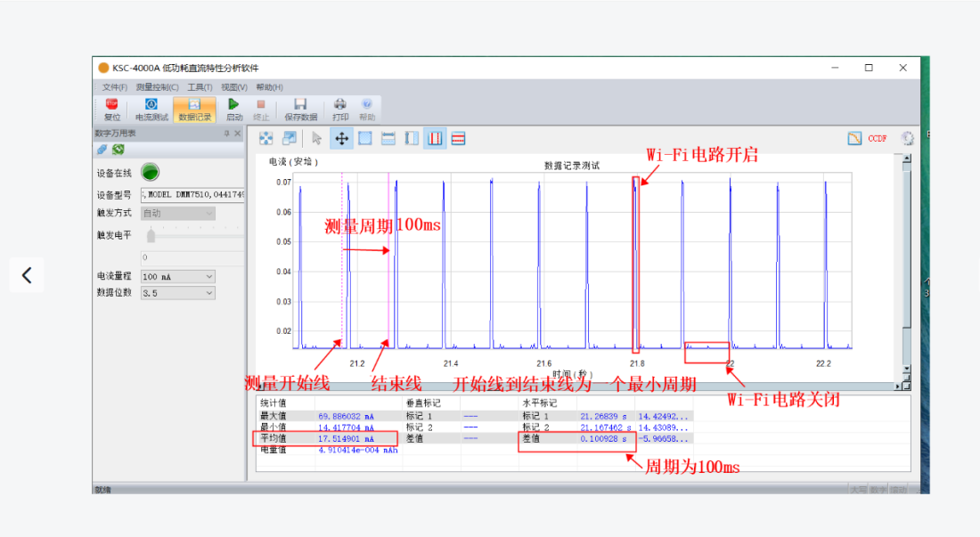Select the arrow pointer tool above the chart

316,138
